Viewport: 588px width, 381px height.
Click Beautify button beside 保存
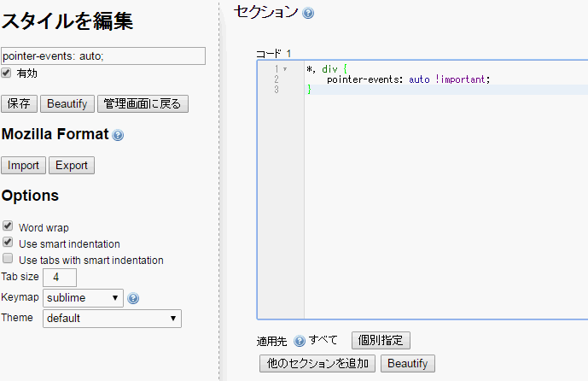click(x=67, y=104)
